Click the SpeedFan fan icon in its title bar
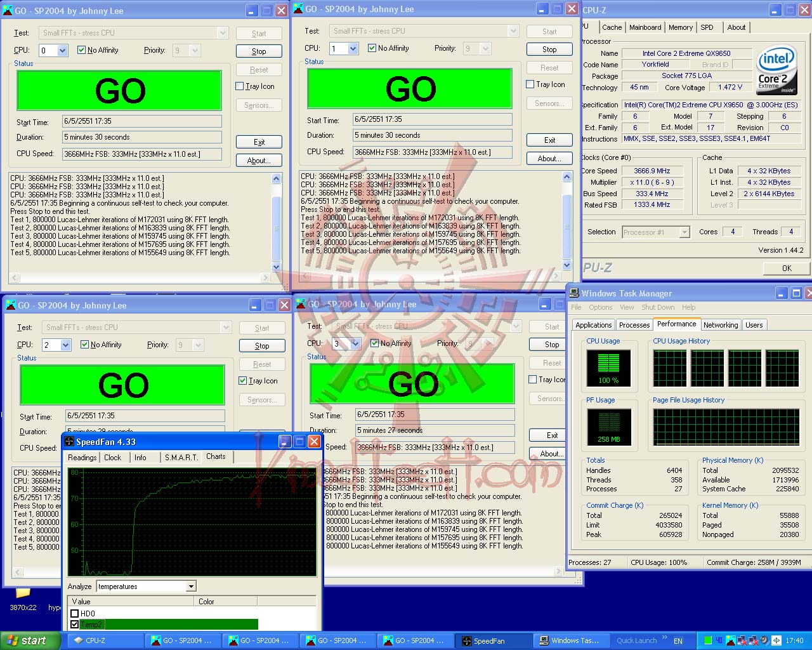The height and width of the screenshot is (650, 812). [69, 441]
